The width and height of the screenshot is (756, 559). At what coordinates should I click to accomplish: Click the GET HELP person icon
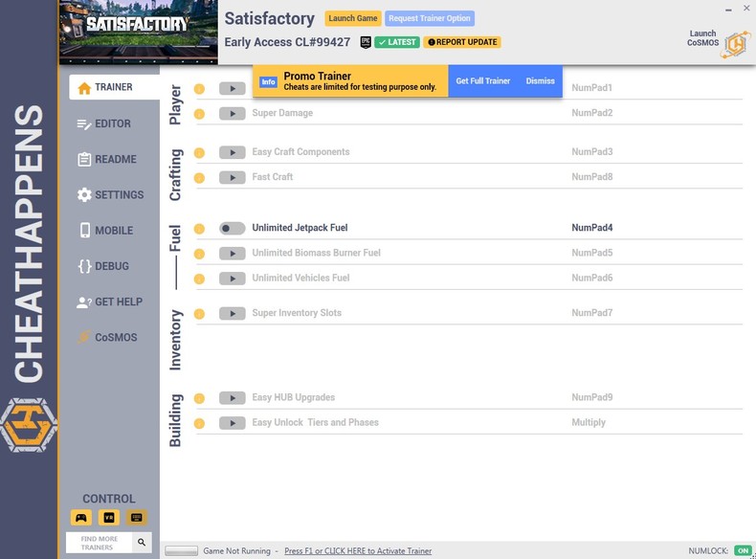pos(84,302)
